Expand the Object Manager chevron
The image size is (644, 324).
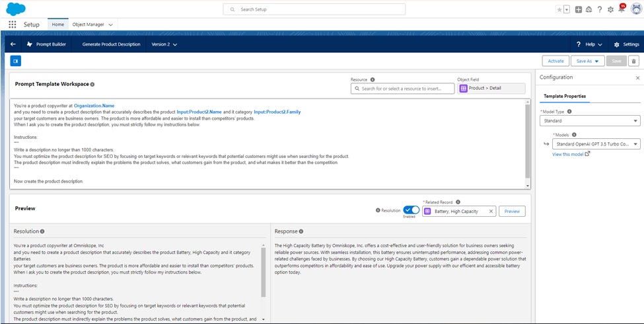point(110,24)
